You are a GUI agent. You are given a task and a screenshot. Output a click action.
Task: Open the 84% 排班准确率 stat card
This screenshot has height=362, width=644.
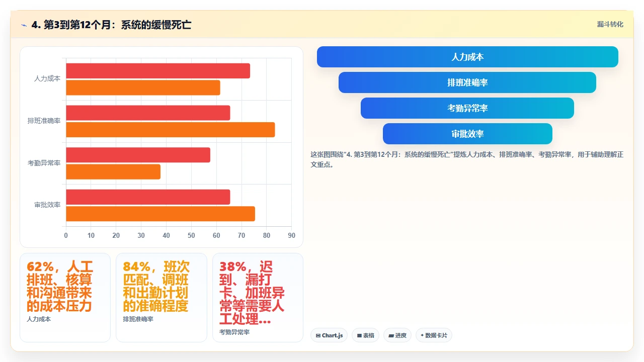(x=162, y=298)
